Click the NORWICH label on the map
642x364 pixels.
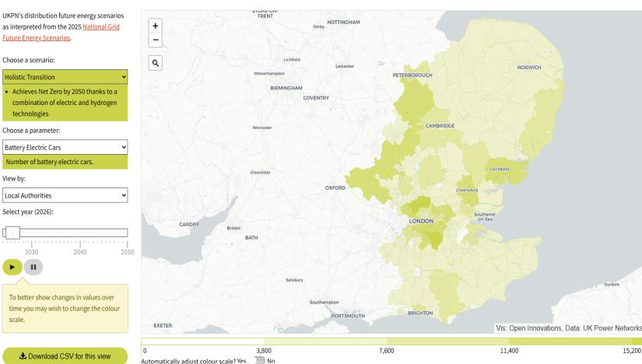click(529, 67)
